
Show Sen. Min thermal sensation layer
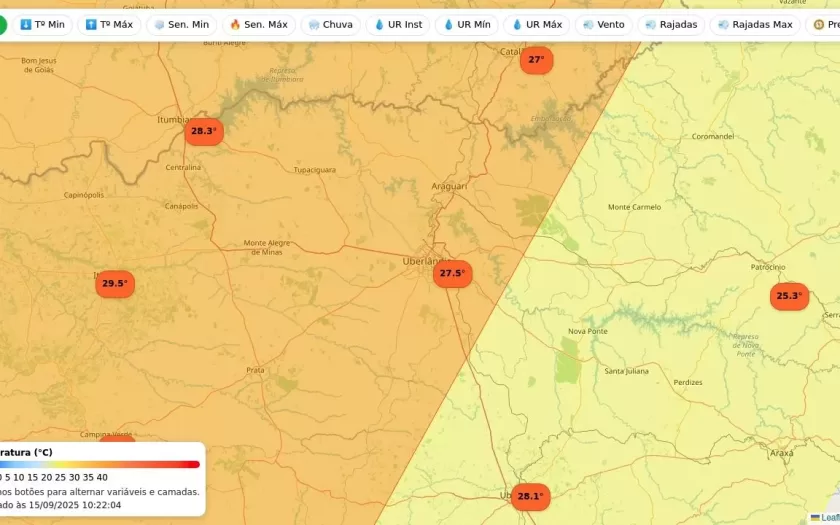[180, 24]
